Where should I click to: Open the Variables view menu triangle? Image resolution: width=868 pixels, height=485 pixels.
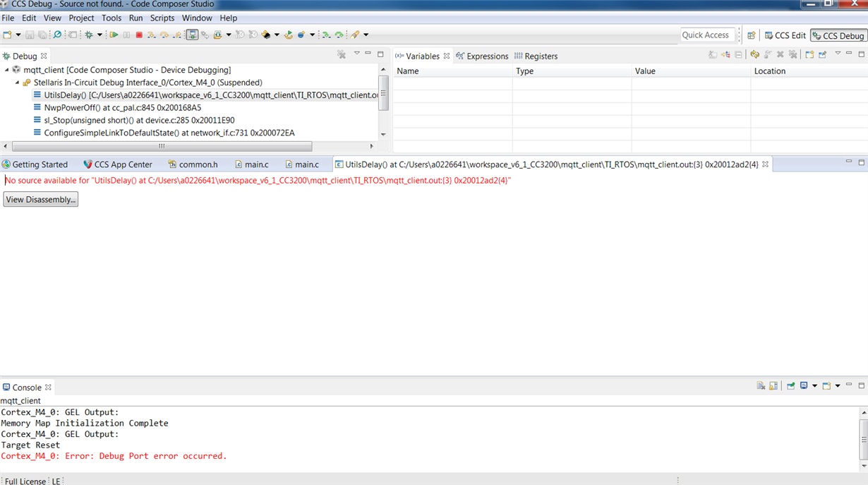click(838, 54)
